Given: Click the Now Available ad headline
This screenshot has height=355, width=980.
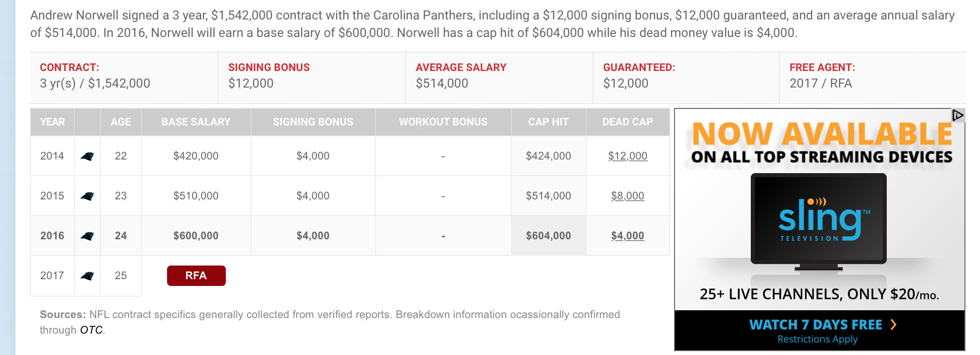Looking at the screenshot, I should pyautogui.click(x=822, y=134).
